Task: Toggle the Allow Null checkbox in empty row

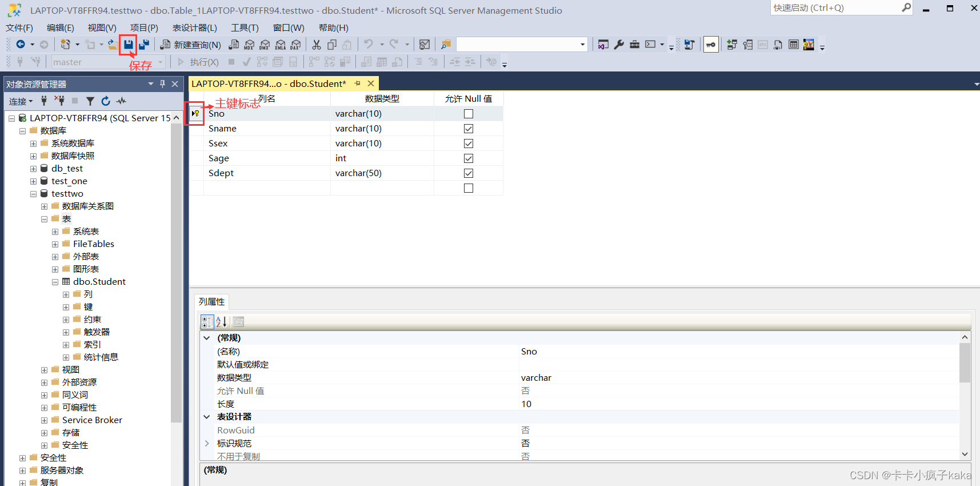Action: 469,188
